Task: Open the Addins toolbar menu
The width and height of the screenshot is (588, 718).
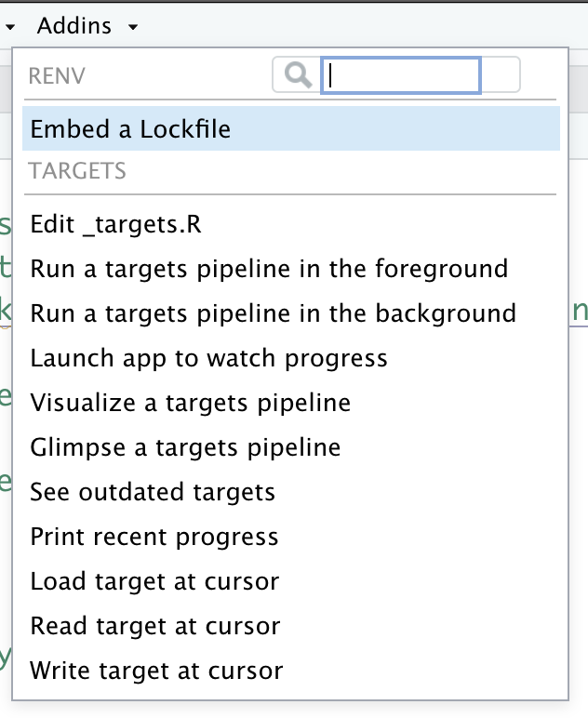Action: (x=74, y=26)
